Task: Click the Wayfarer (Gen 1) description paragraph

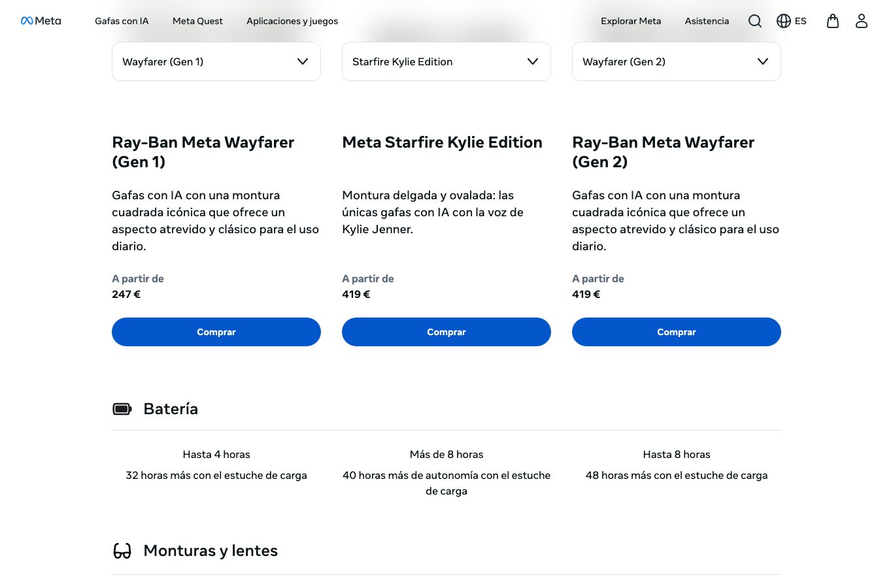Action: pos(216,221)
